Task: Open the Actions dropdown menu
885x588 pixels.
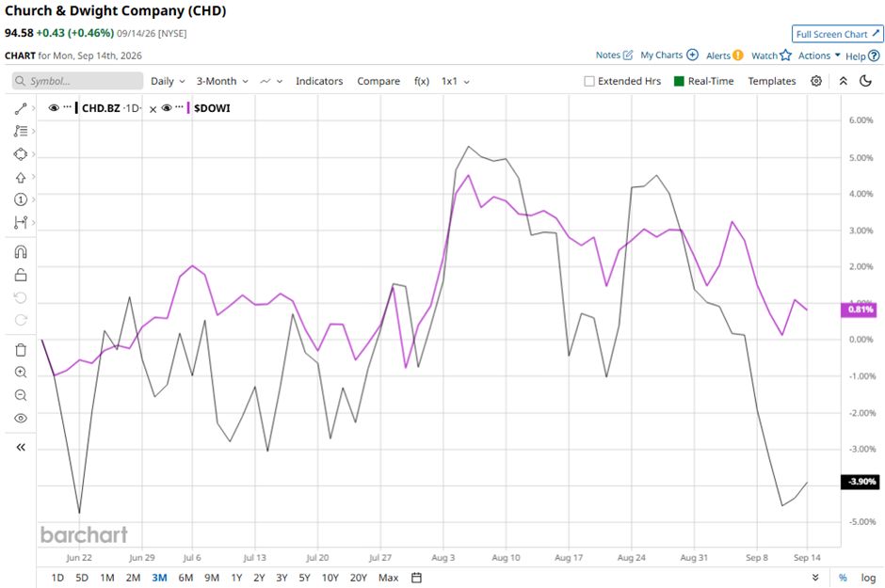Action: (819, 56)
